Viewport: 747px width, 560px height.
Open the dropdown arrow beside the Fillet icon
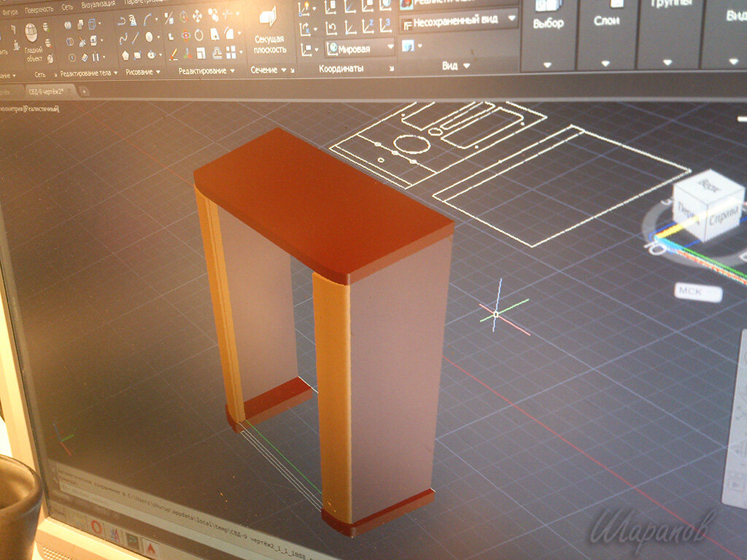239,34
